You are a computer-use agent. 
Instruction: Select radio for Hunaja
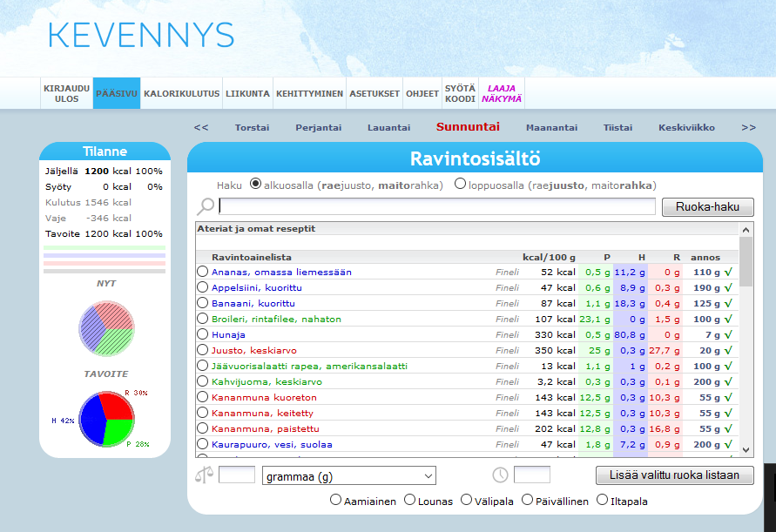point(202,334)
